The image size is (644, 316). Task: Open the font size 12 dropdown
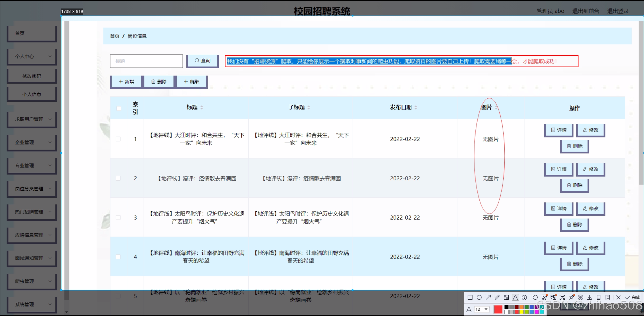pyautogui.click(x=482, y=309)
